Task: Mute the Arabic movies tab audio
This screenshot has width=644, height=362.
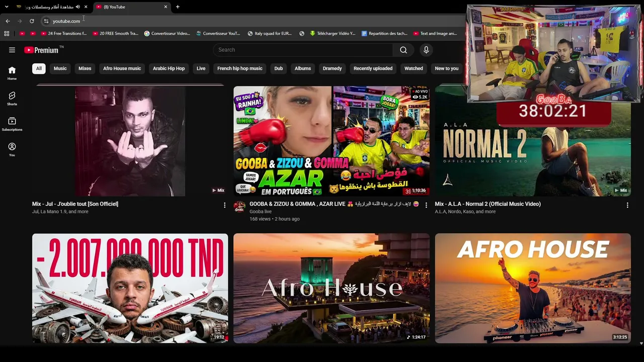Action: coord(77,7)
